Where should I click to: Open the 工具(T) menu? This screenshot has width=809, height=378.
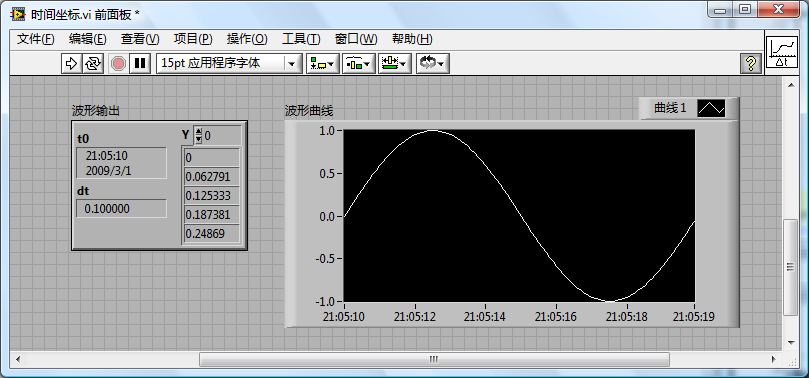pyautogui.click(x=301, y=39)
